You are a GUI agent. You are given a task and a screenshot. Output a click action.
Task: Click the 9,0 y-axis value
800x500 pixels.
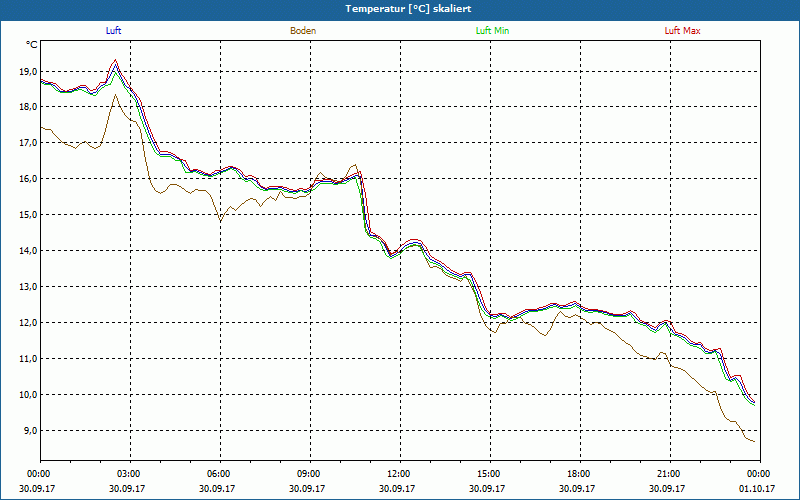click(31, 431)
